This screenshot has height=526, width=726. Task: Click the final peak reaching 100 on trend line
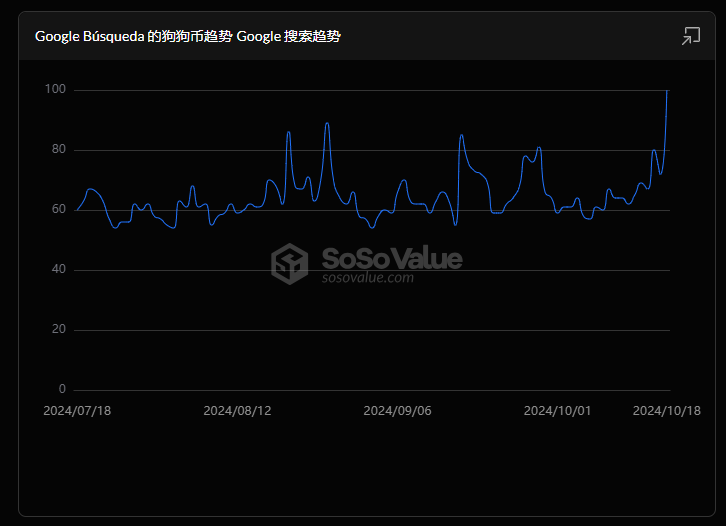pyautogui.click(x=667, y=91)
